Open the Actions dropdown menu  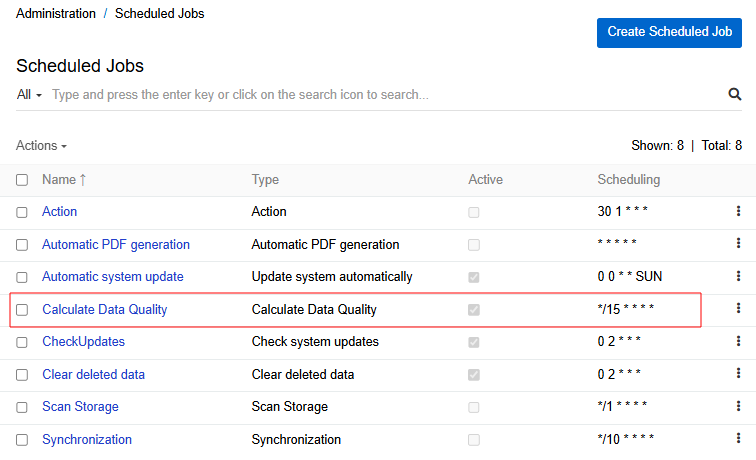click(41, 146)
